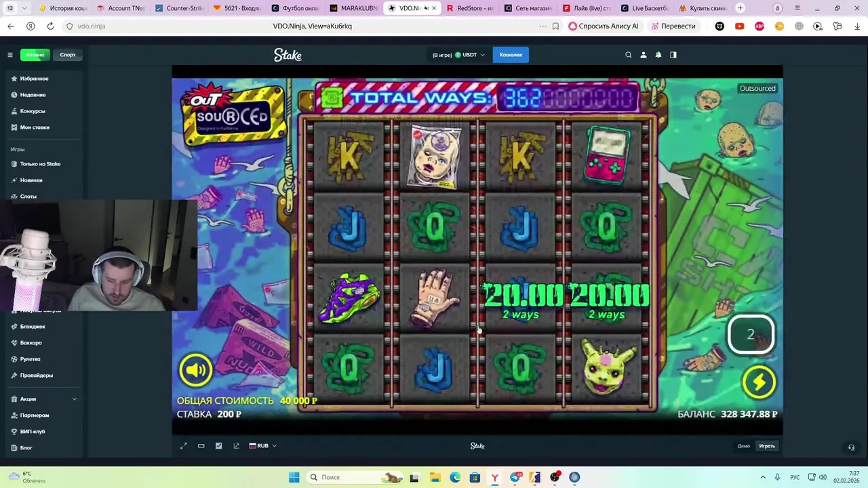The image size is (868, 488).
Task: Switch to the Спорт section
Action: point(68,55)
